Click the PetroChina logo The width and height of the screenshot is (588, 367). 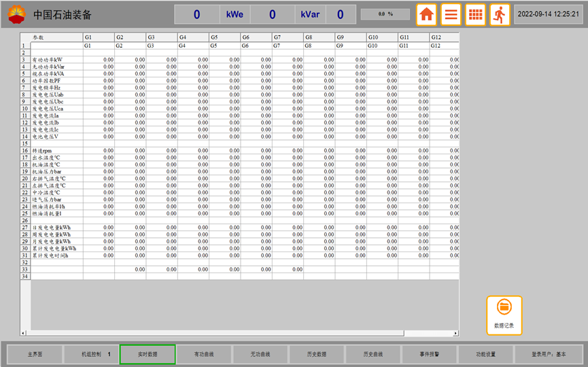pos(17,15)
